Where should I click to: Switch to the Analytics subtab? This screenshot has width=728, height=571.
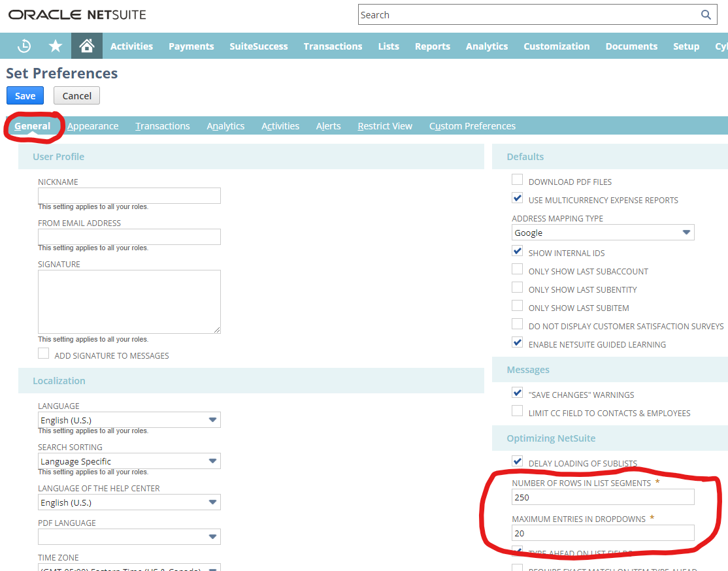pos(225,126)
